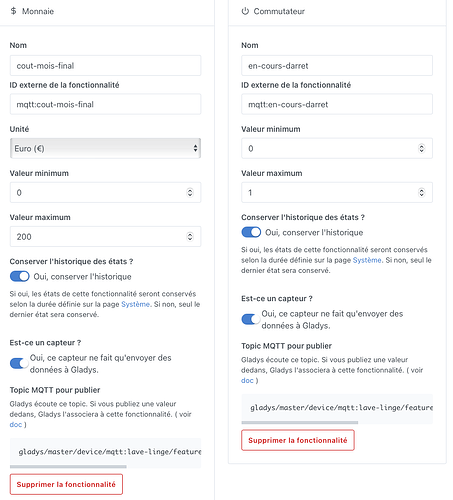453x500 pixels.
Task: Click the Monnaie Valeur minimum stepper arrows
Action: pyautogui.click(x=190, y=192)
